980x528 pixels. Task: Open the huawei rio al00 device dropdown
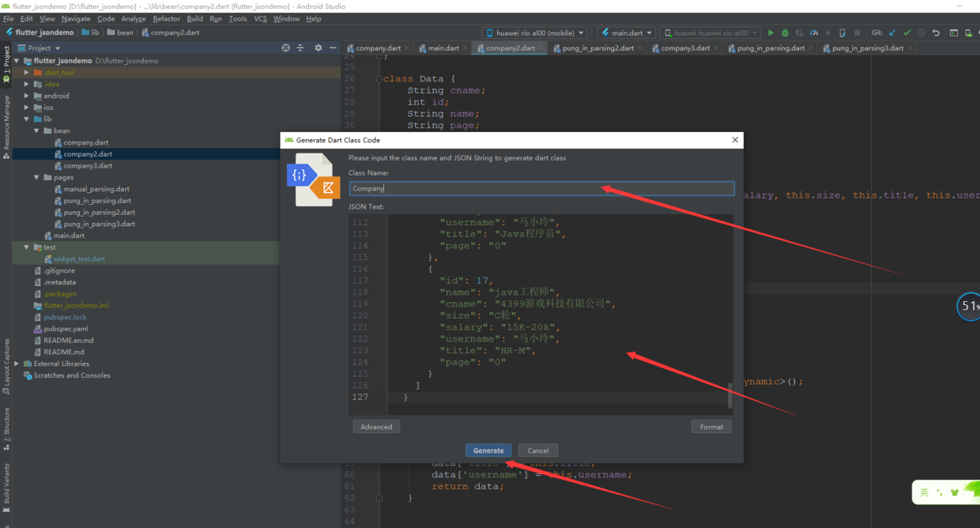(x=535, y=33)
